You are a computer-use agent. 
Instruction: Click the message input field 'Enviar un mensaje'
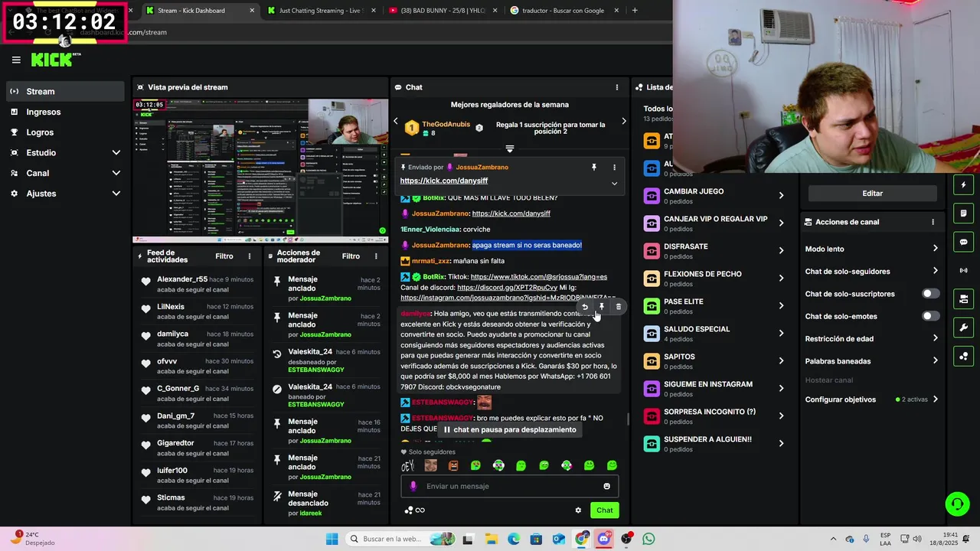[510, 486]
